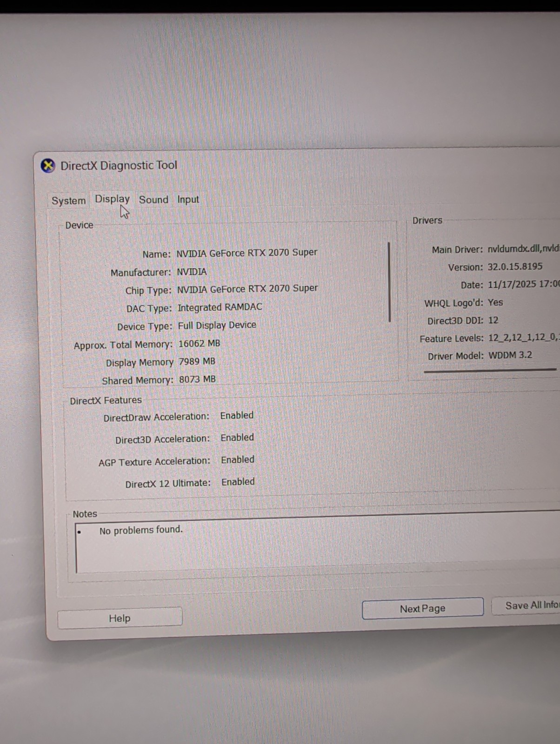Click the total memory value '16062 MB'
Screen dimensions: 560x744
pyautogui.click(x=199, y=344)
